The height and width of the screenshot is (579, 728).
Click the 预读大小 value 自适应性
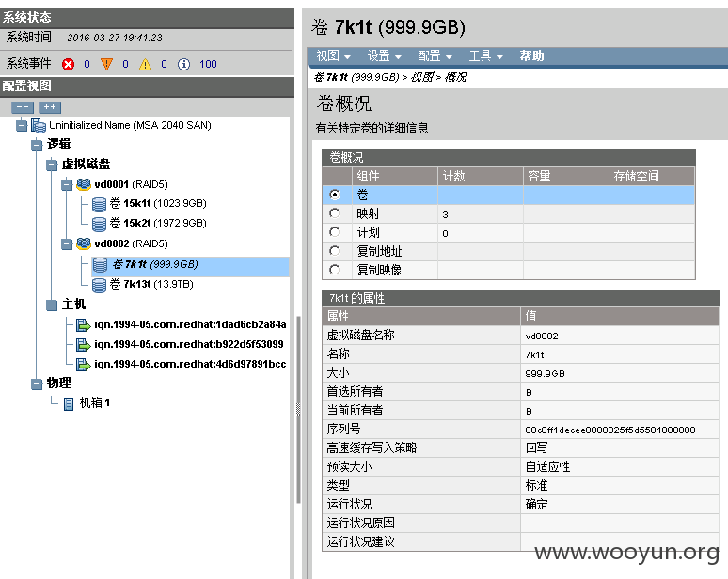pos(547,467)
